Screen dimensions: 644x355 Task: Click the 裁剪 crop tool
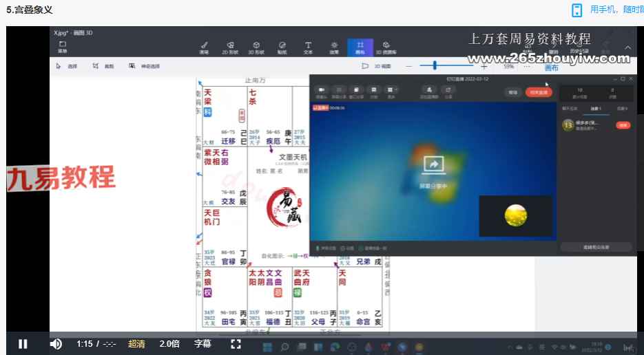[103, 66]
